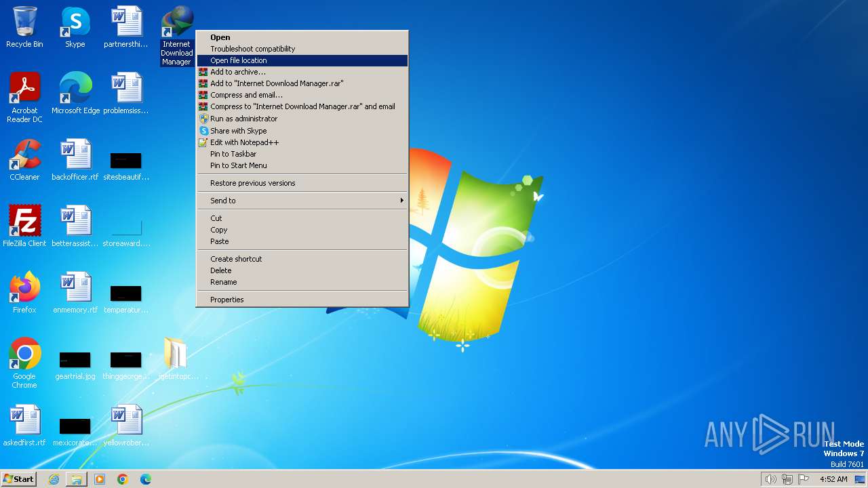Select enmemory.rtf file icon
The height and width of the screenshot is (488, 868).
[x=75, y=293]
